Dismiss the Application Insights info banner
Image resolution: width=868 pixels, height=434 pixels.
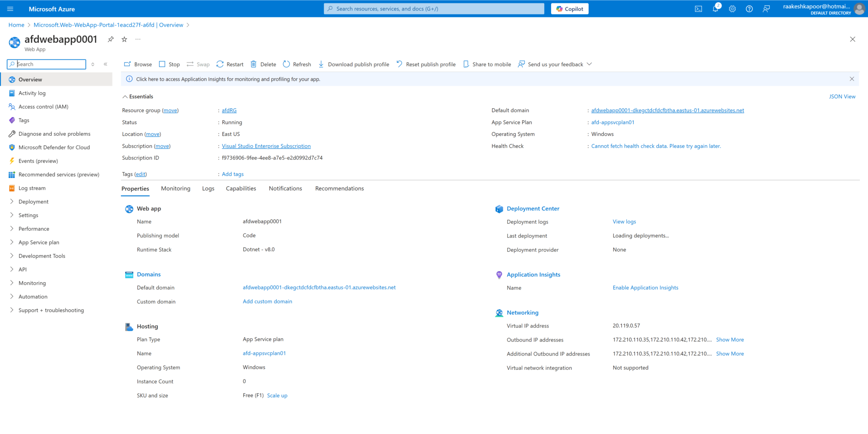coord(851,79)
